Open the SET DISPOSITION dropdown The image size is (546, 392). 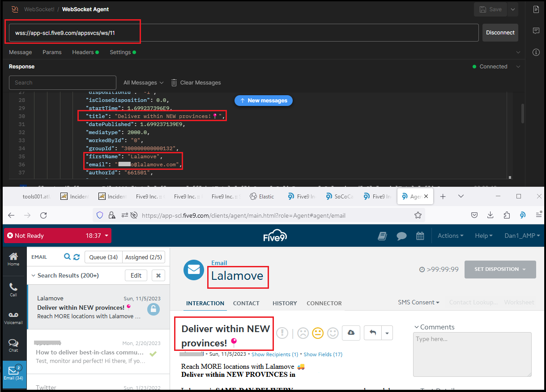pos(499,269)
